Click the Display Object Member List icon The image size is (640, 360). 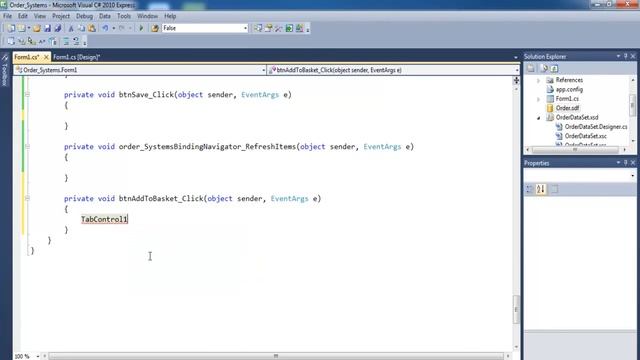click(11, 41)
